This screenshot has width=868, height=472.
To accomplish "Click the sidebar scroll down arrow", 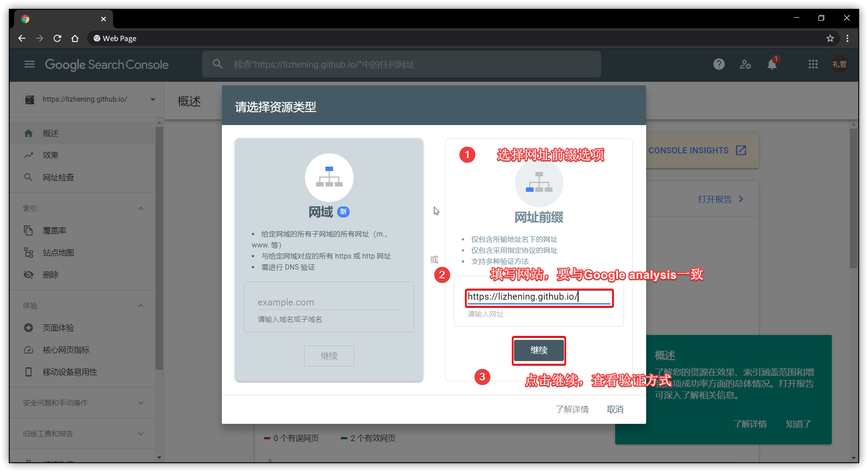I will click(x=159, y=457).
